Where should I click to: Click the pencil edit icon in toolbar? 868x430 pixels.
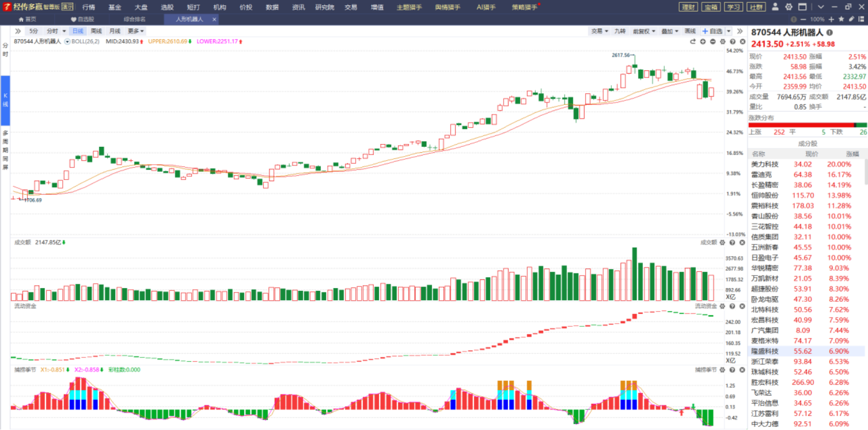pos(851,19)
